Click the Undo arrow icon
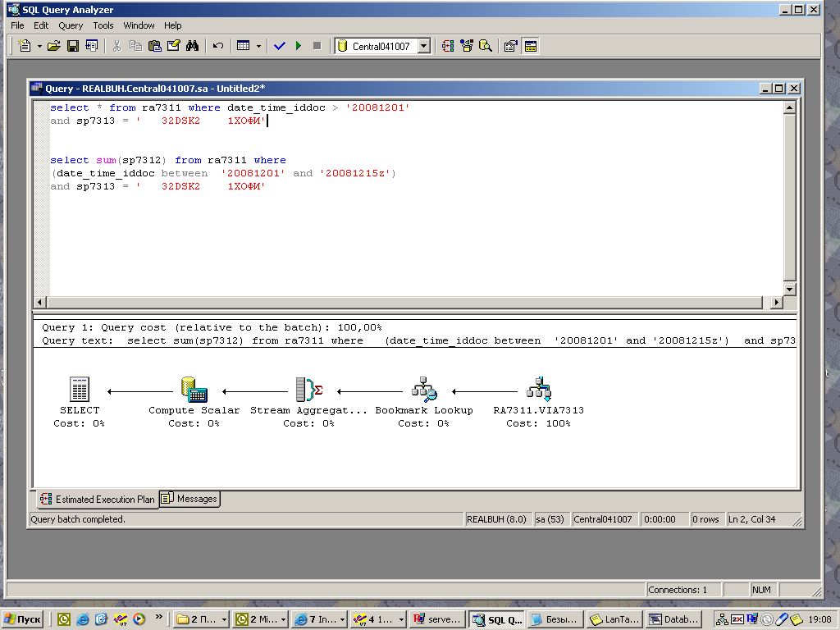Image resolution: width=840 pixels, height=630 pixels. 217,46
